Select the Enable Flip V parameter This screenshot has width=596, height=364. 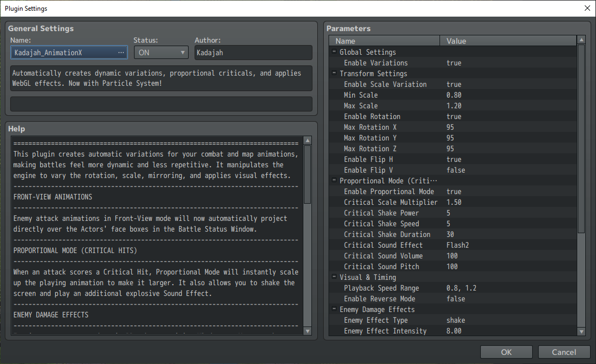[453, 170]
